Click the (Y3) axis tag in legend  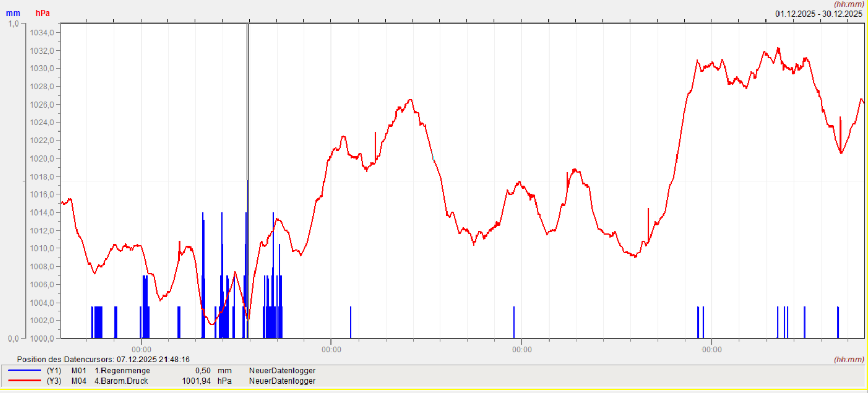click(x=54, y=381)
